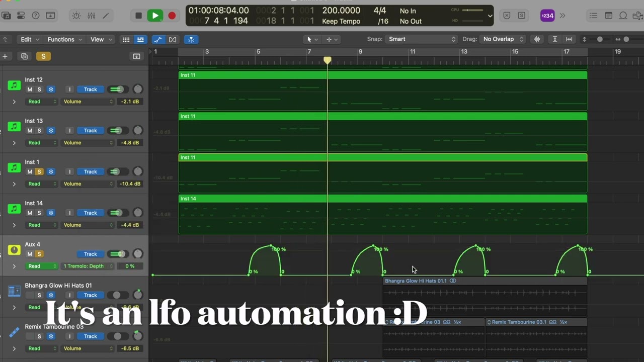Image resolution: width=644 pixels, height=362 pixels.
Task: Duplicate track icon button
Action: coord(24,56)
